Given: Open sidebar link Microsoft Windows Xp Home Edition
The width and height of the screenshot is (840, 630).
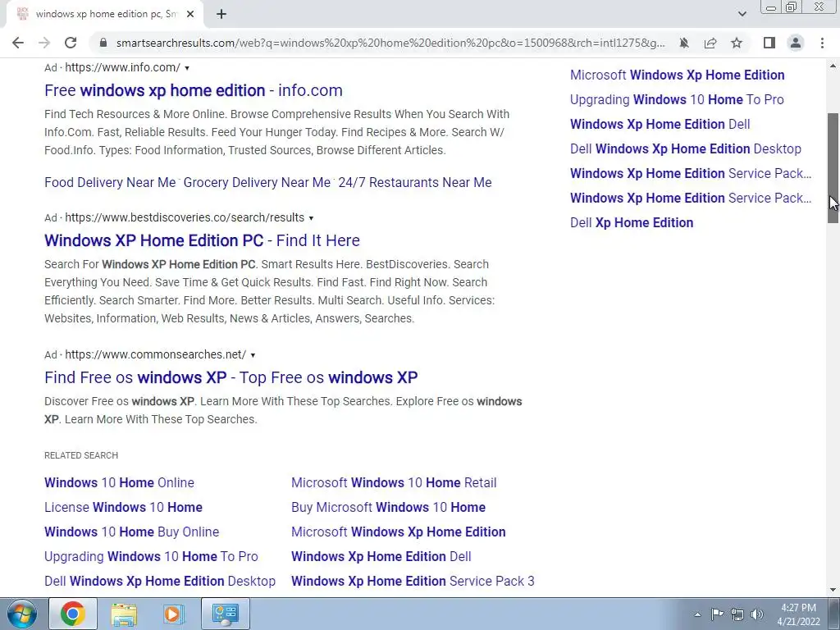Looking at the screenshot, I should pos(677,75).
